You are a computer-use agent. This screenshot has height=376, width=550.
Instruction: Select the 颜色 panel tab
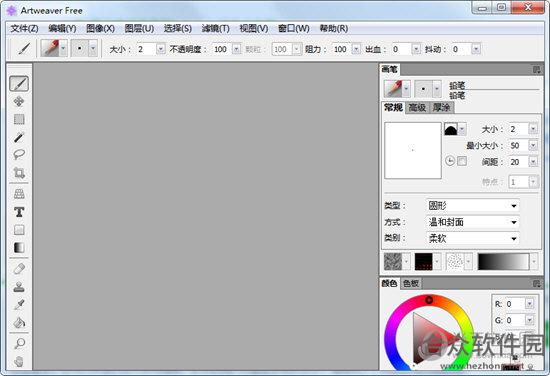389,283
